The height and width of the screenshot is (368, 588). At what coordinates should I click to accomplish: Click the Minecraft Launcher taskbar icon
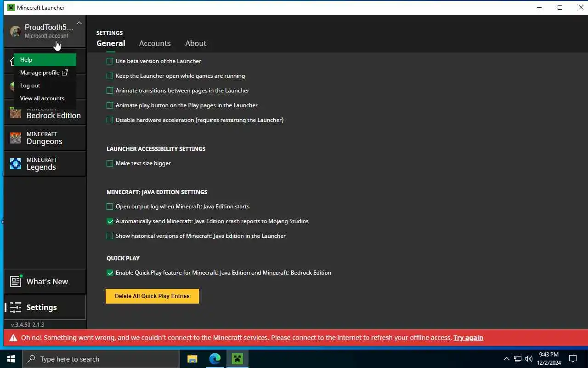pos(237,359)
